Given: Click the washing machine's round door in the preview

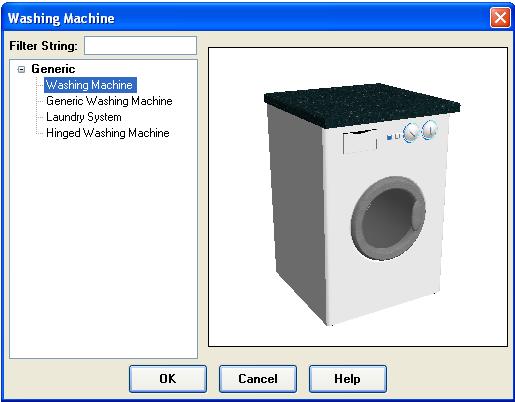Looking at the screenshot, I should pyautogui.click(x=388, y=218).
